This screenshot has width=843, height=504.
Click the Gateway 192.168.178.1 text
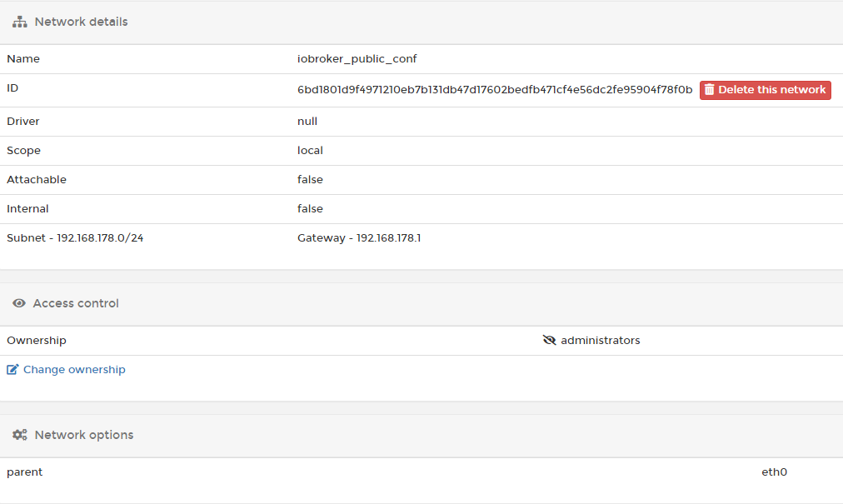[359, 237]
